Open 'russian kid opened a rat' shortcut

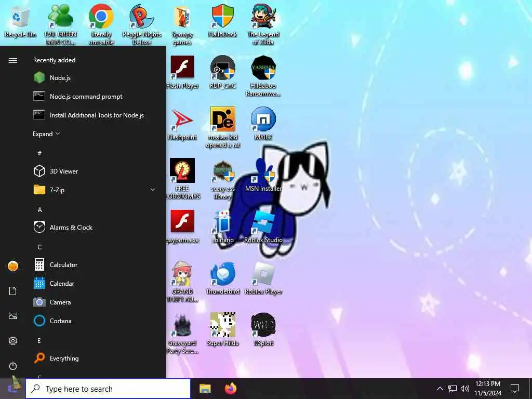click(x=222, y=128)
